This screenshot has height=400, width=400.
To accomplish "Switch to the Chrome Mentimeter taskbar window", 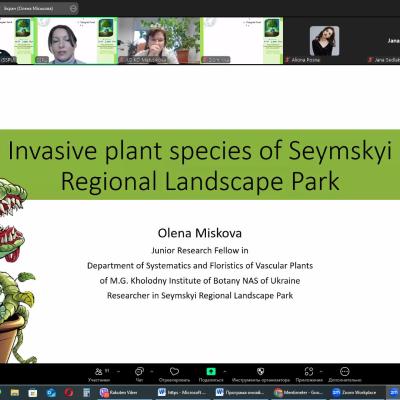I will point(298,392).
